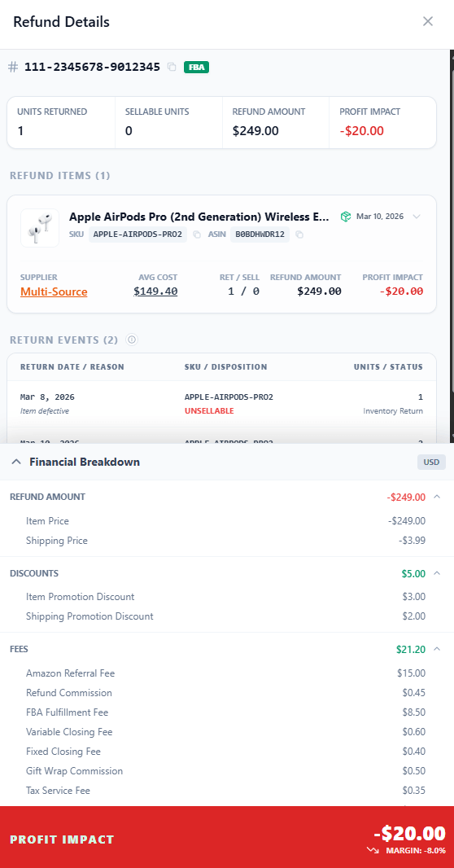Click the Shipping Price row

tap(225, 541)
